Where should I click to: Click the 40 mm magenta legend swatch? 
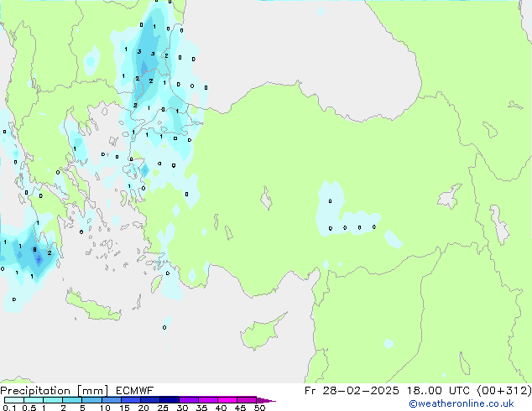click(x=227, y=400)
